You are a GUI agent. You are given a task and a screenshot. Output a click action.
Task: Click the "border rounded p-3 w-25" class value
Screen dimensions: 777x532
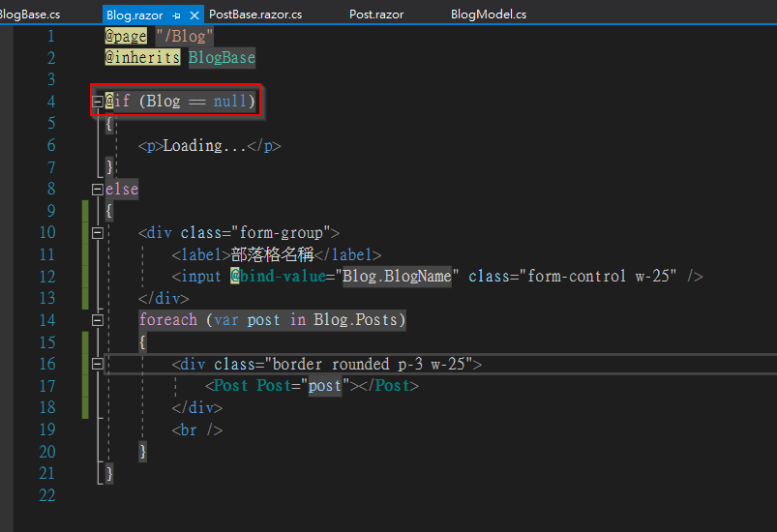(x=369, y=364)
